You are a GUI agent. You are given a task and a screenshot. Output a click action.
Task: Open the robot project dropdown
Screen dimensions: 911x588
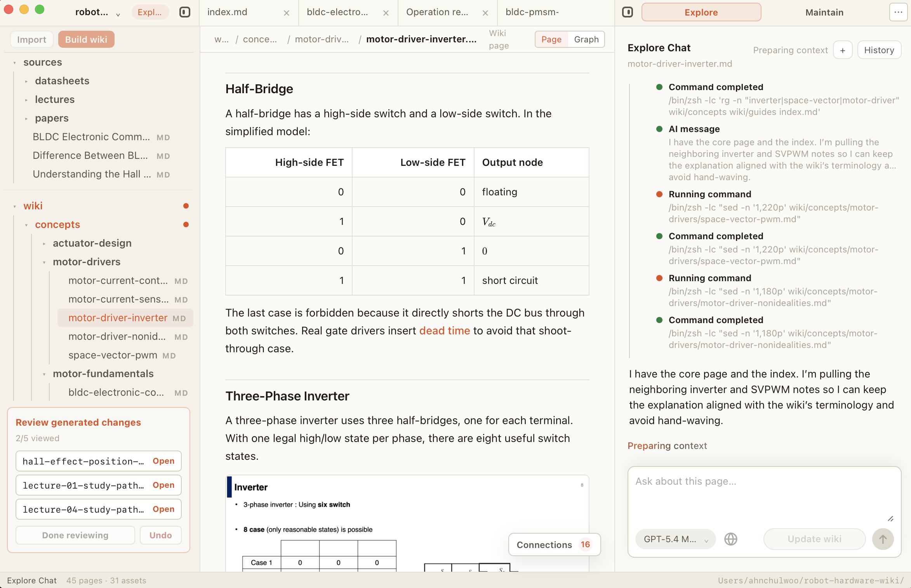(x=97, y=12)
